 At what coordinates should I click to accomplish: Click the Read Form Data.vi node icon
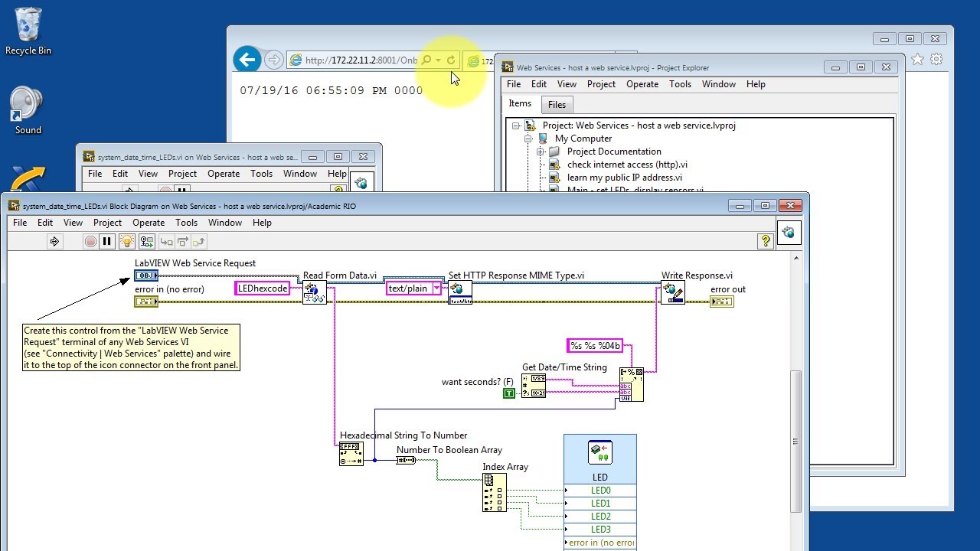click(x=314, y=292)
